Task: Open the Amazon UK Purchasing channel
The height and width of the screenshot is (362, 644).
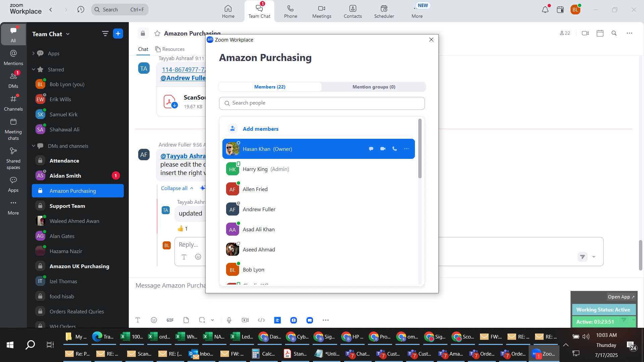Action: click(x=78, y=266)
